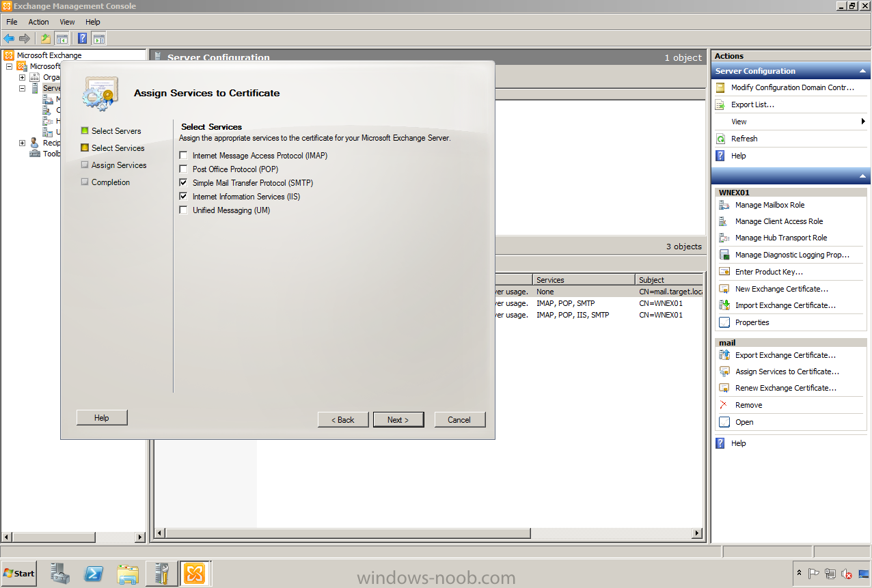The width and height of the screenshot is (872, 588).
Task: Click the Manage Client Access Role icon
Action: click(x=724, y=221)
